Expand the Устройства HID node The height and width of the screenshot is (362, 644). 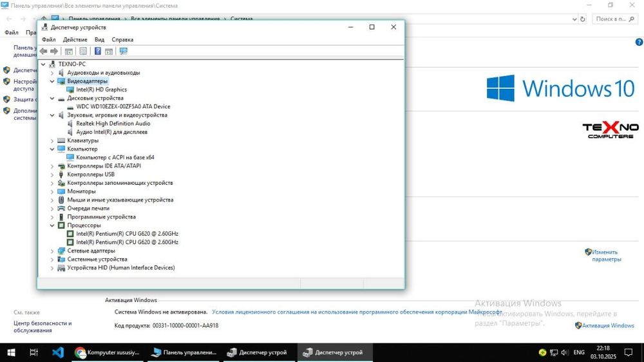pos(52,268)
